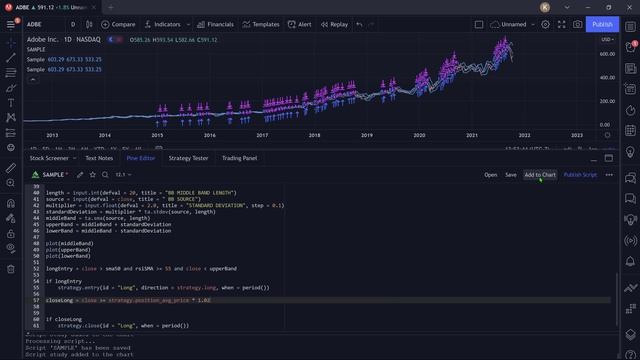Viewport: 640px width, 360px height.
Task: Toggle hide all drawings eye icon
Action: pyautogui.click(x=11, y=249)
